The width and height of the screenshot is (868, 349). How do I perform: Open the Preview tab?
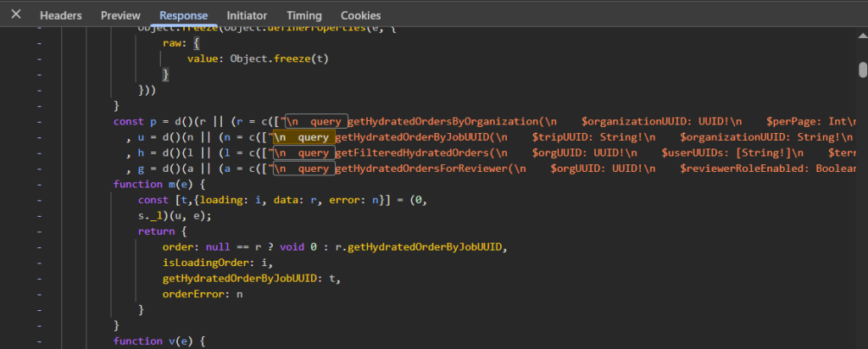coord(120,15)
